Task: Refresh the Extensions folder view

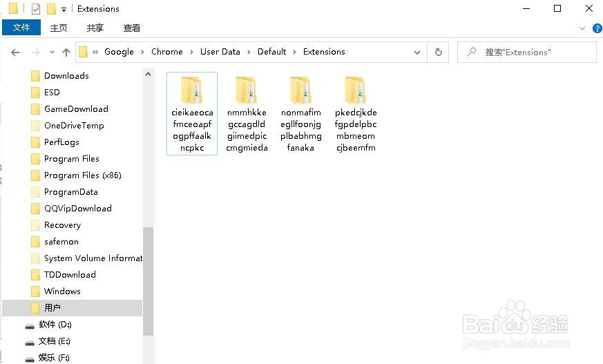Action: 438,52
